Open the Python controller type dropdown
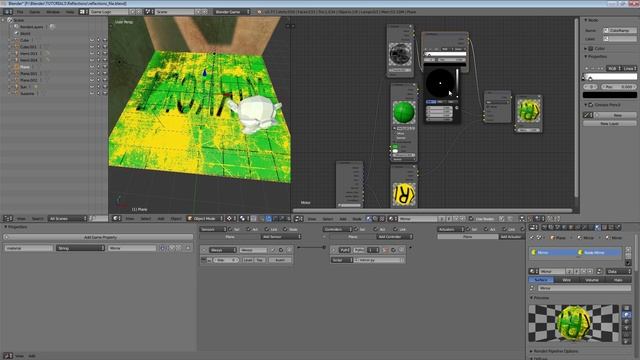This screenshot has width=640, height=360. click(x=345, y=250)
